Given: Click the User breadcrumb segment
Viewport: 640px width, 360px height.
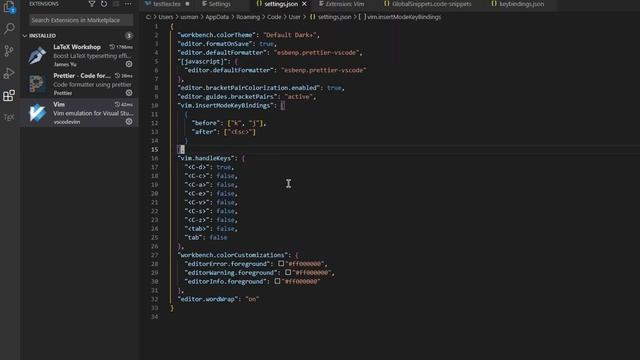Looking at the screenshot, I should [x=295, y=17].
